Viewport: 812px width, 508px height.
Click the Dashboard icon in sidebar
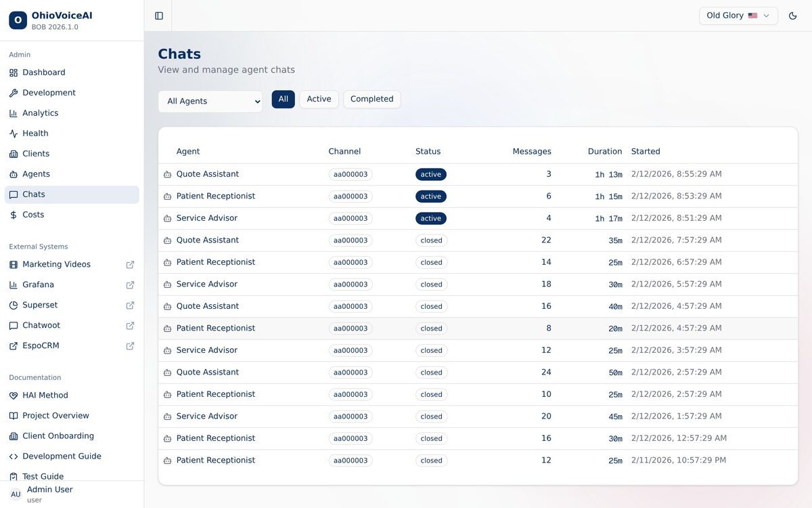point(14,72)
